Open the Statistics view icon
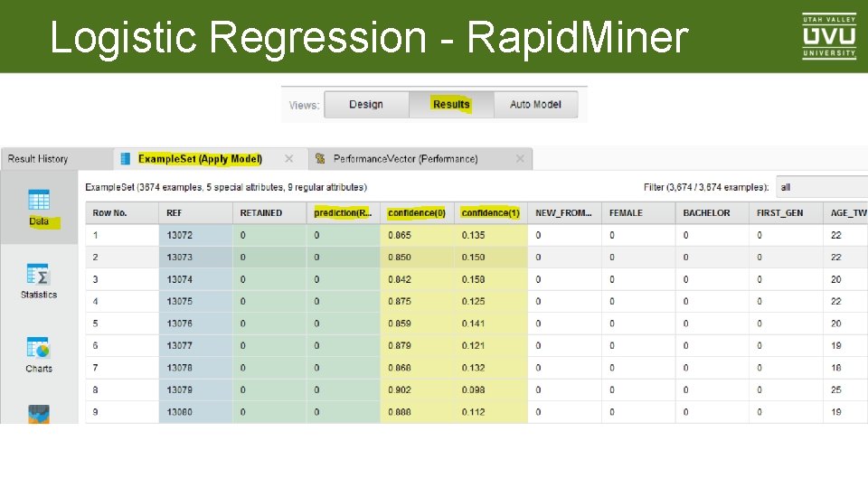Image resolution: width=868 pixels, height=488 pixels. (39, 274)
